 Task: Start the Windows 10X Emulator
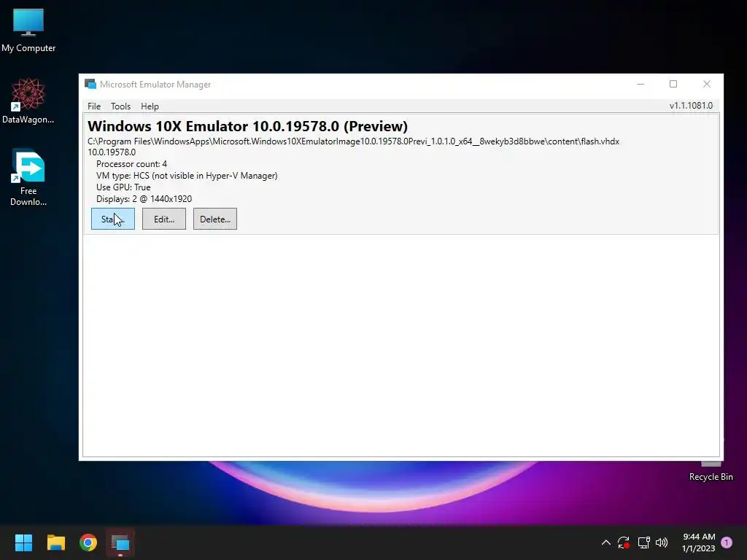(x=113, y=219)
